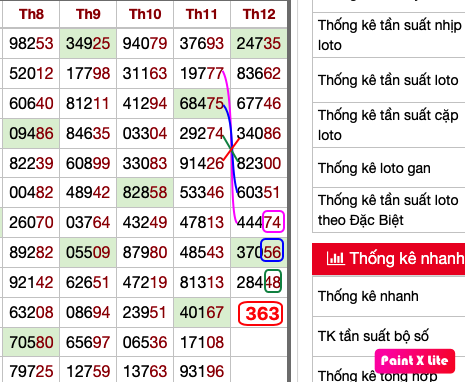The image size is (465, 382).
Task: Select the Th10 column header
Action: [x=145, y=14]
